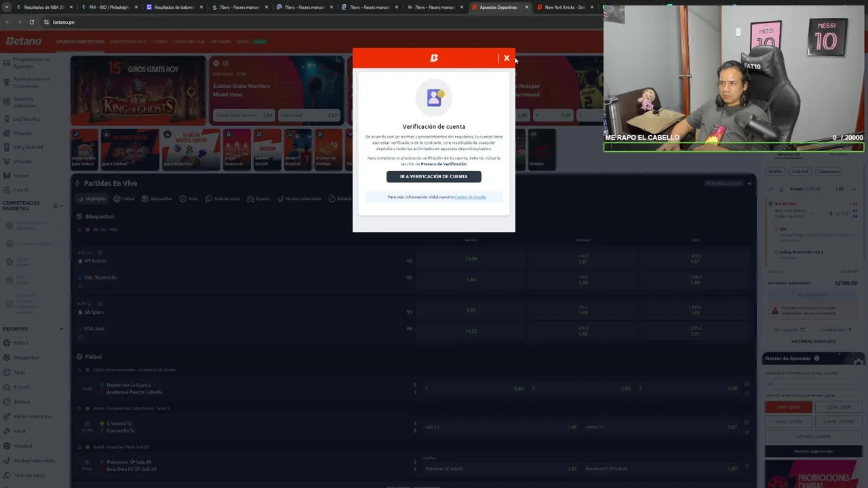Select the Tenis de mesa live filter
The height and width of the screenshot is (488, 868).
[x=222, y=199]
